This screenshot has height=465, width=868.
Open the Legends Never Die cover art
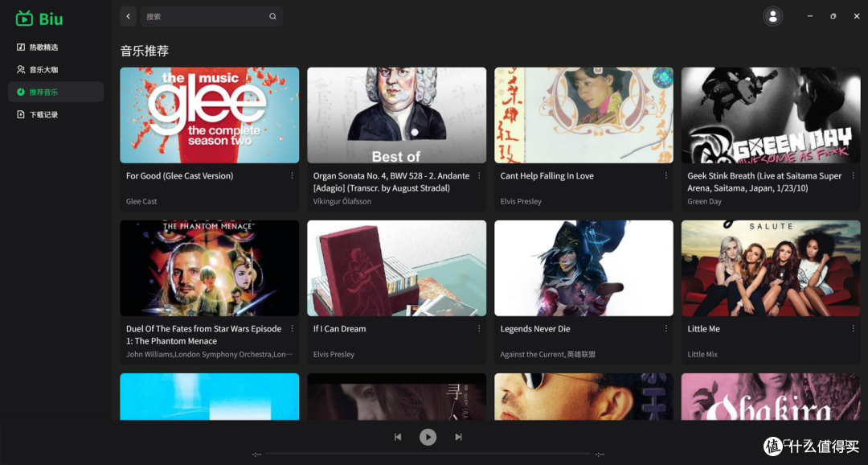pyautogui.click(x=583, y=268)
